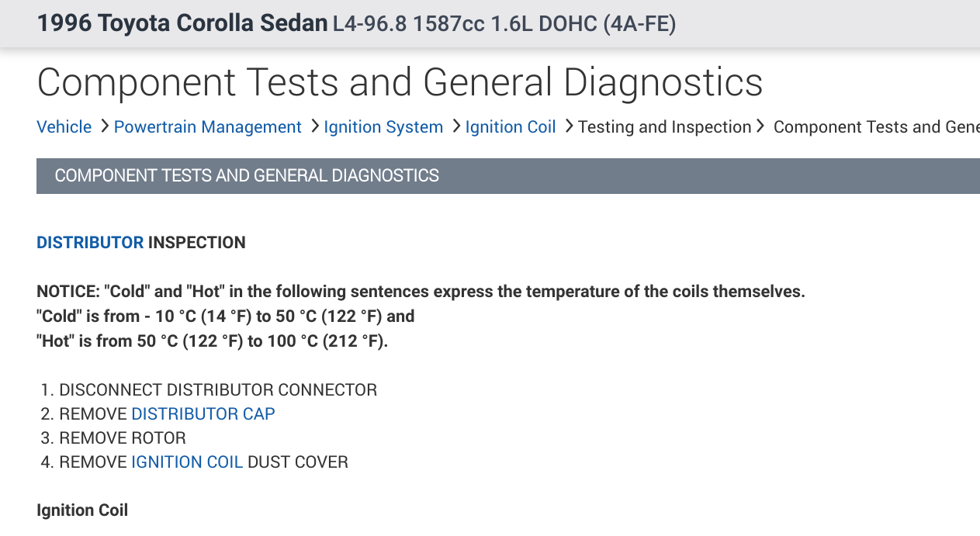
Task: Select the Ignition Coil breadcrumb link
Action: pos(511,127)
